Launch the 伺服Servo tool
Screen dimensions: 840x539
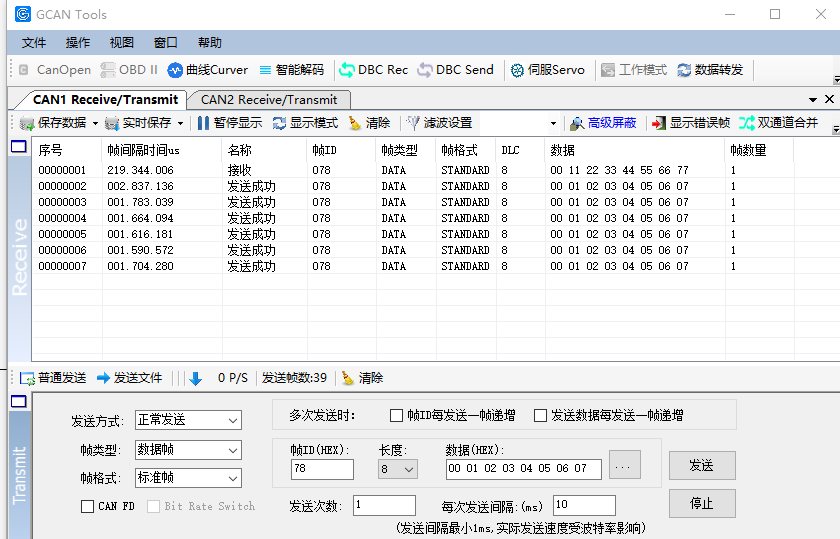[548, 70]
